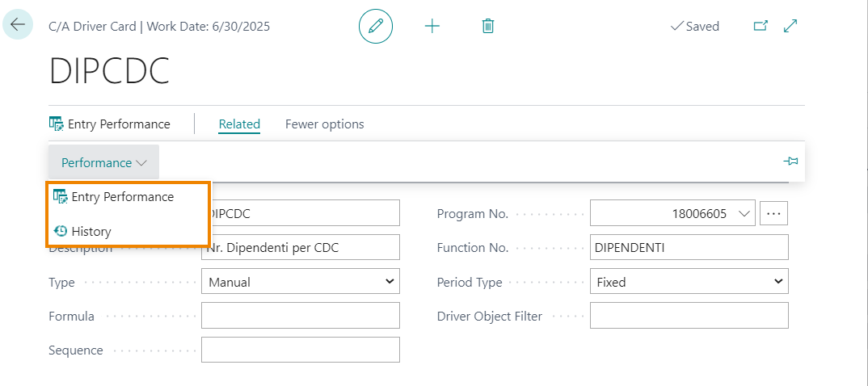Click the Driver Object Filter field
The width and height of the screenshot is (868, 386).
click(x=689, y=316)
